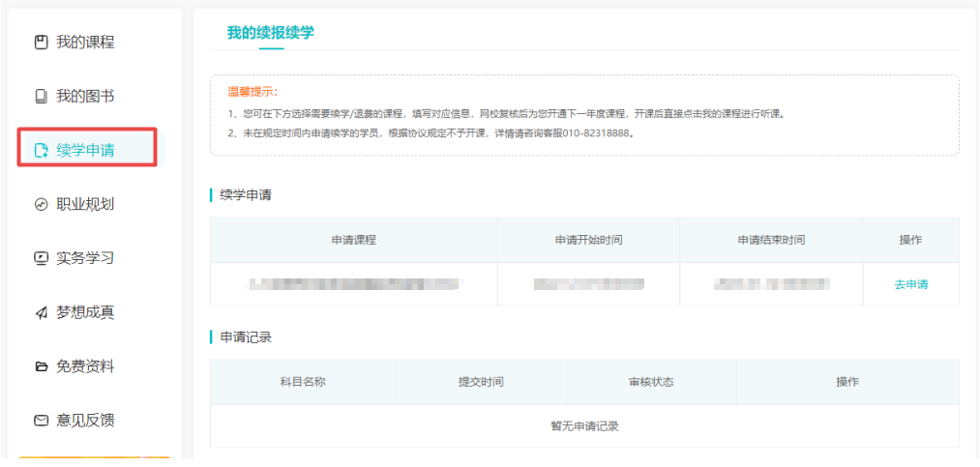
Task: Open the 免费资料 sidebar text entry
Action: (85, 366)
